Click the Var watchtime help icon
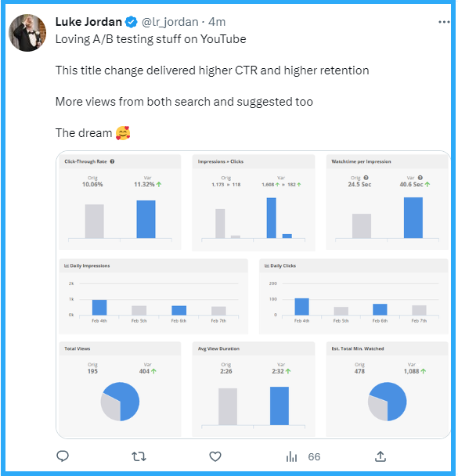Screen dimensions: 458x476 click(420, 178)
